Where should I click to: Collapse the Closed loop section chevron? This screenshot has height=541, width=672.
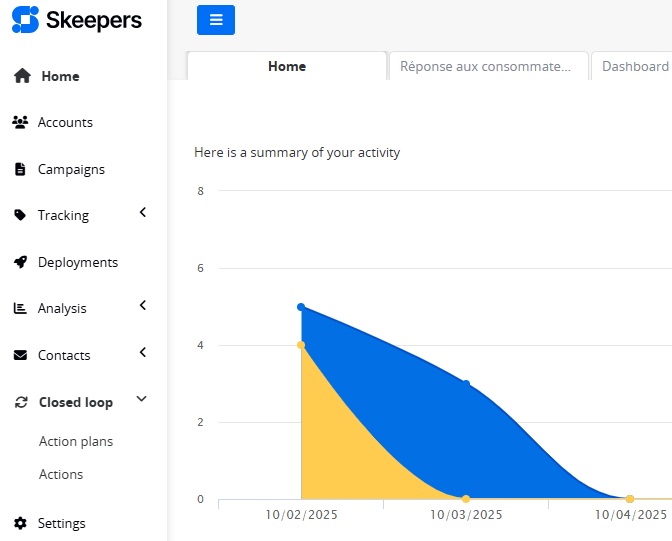point(141,400)
